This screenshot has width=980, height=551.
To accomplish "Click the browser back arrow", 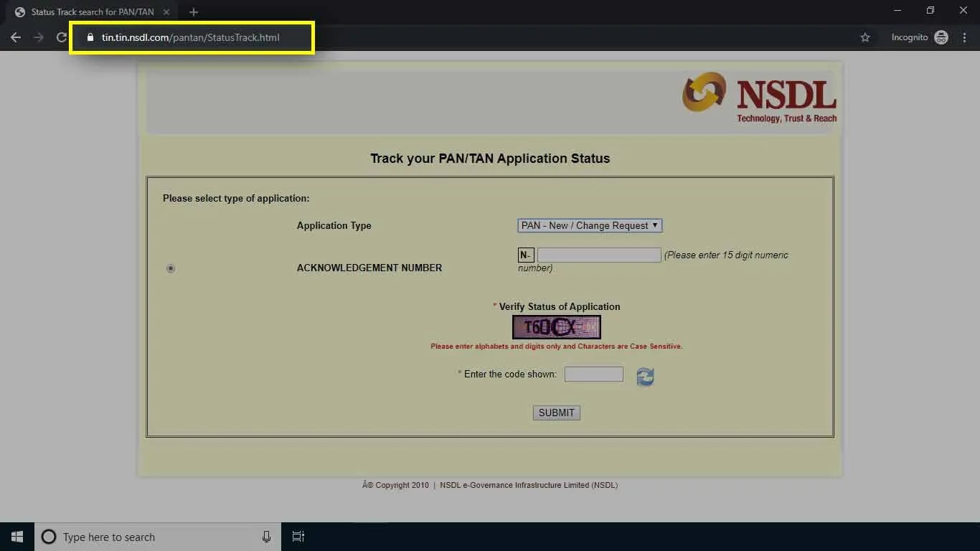I will coord(16,37).
